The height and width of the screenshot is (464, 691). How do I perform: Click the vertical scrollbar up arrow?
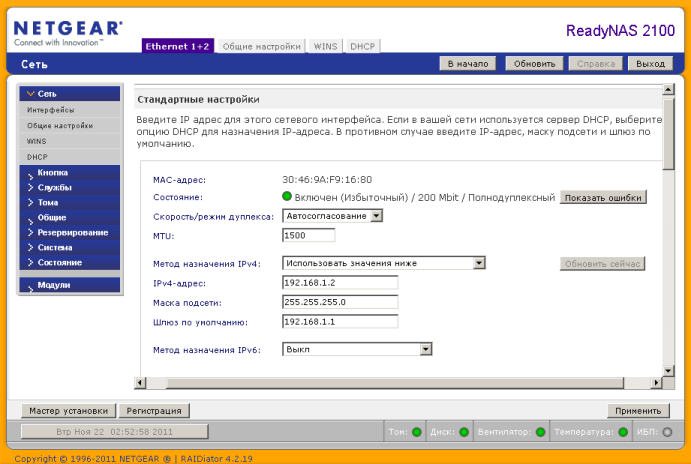pyautogui.click(x=668, y=89)
